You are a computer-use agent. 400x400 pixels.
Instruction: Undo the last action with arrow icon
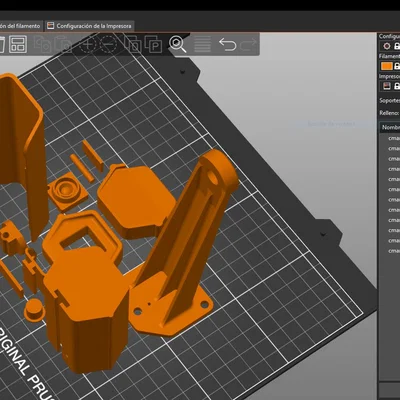coord(228,44)
